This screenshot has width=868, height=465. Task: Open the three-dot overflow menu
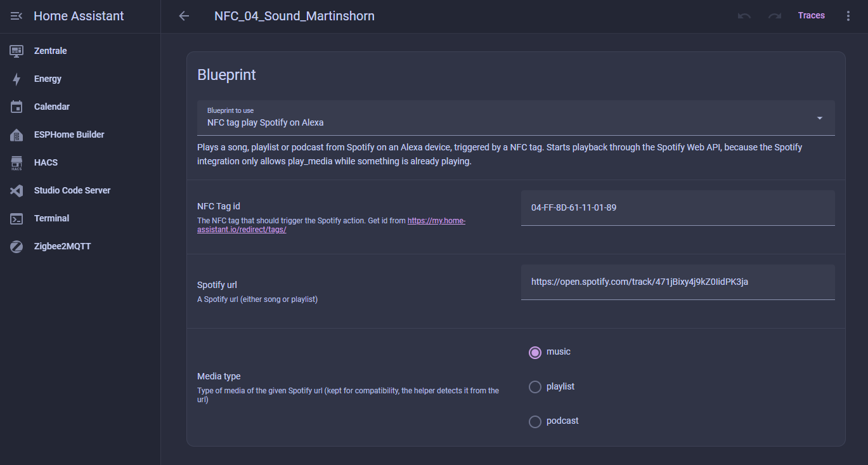coord(848,16)
